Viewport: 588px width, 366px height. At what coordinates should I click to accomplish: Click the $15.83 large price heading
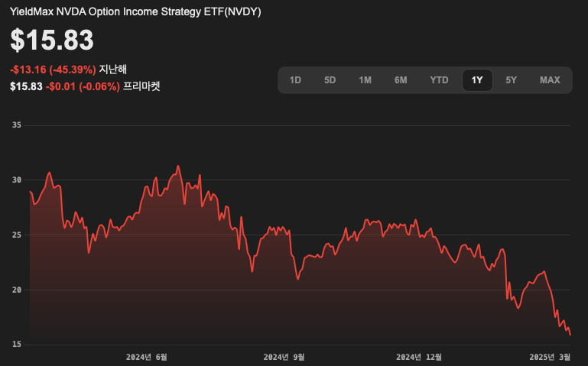click(52, 40)
